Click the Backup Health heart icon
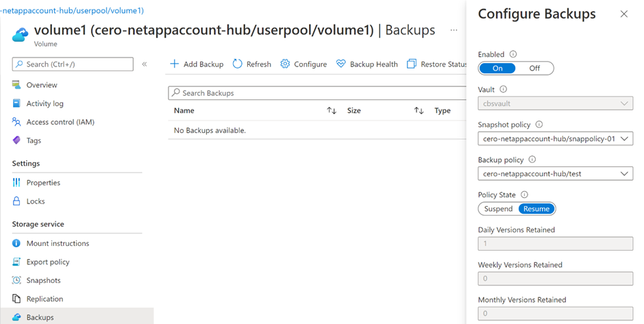This screenshot has width=644, height=324. click(x=341, y=64)
